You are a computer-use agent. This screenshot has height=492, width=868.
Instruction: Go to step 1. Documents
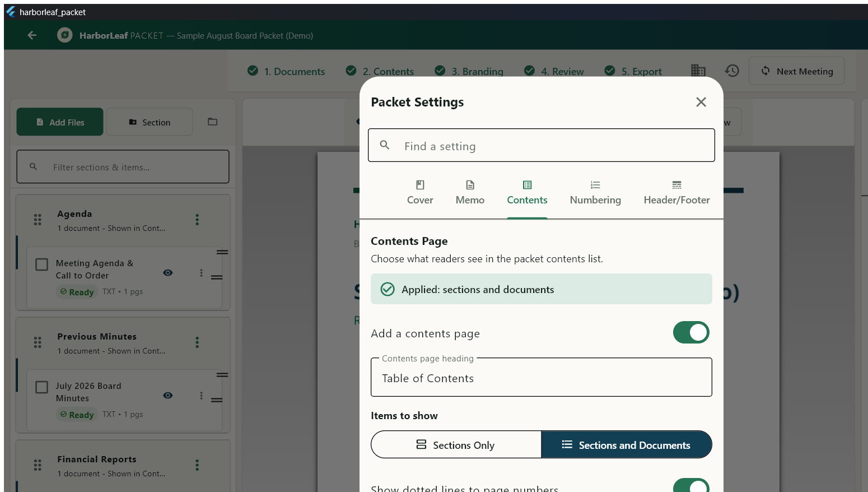(x=286, y=71)
